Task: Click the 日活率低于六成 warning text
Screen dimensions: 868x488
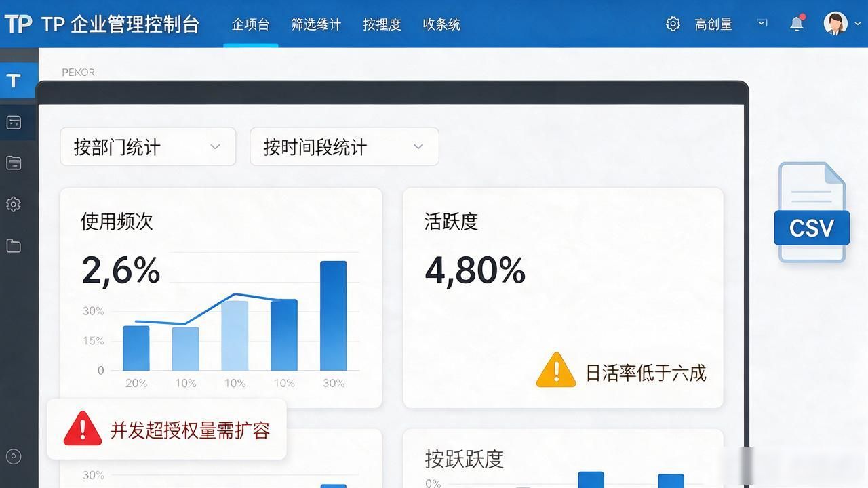Action: pyautogui.click(x=646, y=373)
